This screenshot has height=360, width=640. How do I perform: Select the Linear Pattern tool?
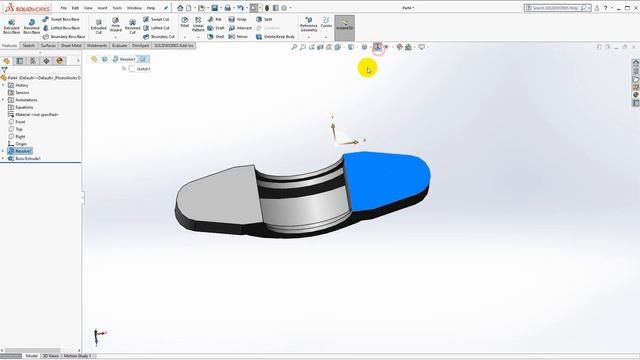tap(198, 24)
